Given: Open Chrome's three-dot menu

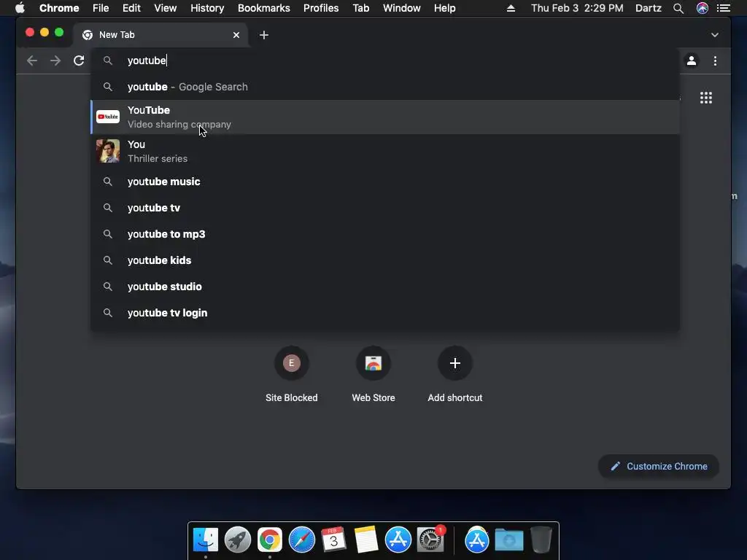Looking at the screenshot, I should tap(715, 61).
